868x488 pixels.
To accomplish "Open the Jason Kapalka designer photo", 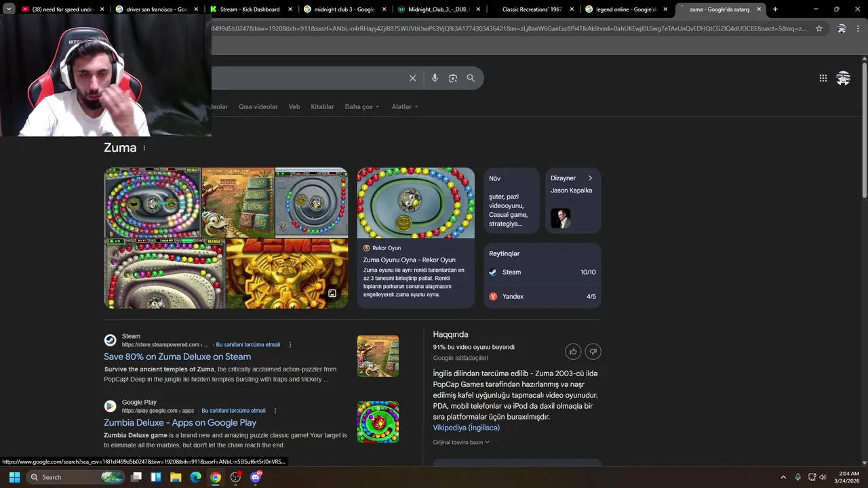I will coord(560,218).
